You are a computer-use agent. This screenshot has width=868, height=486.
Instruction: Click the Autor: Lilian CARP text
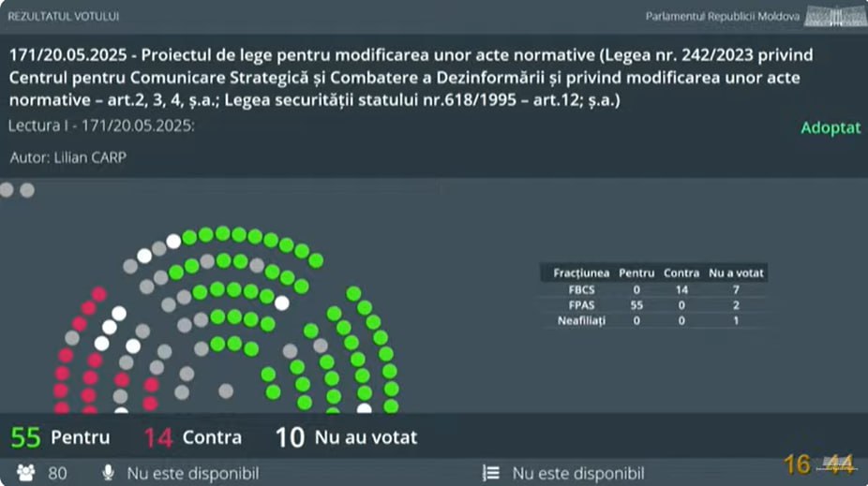point(68,157)
